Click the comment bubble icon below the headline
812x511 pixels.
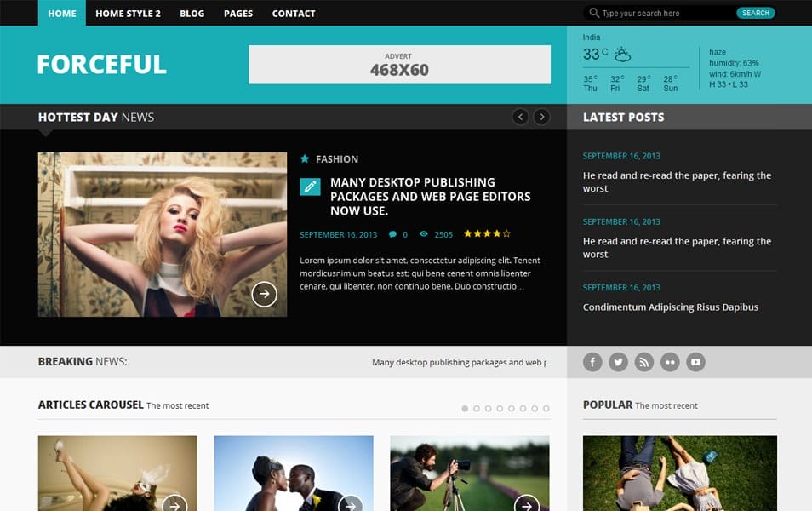(x=392, y=233)
